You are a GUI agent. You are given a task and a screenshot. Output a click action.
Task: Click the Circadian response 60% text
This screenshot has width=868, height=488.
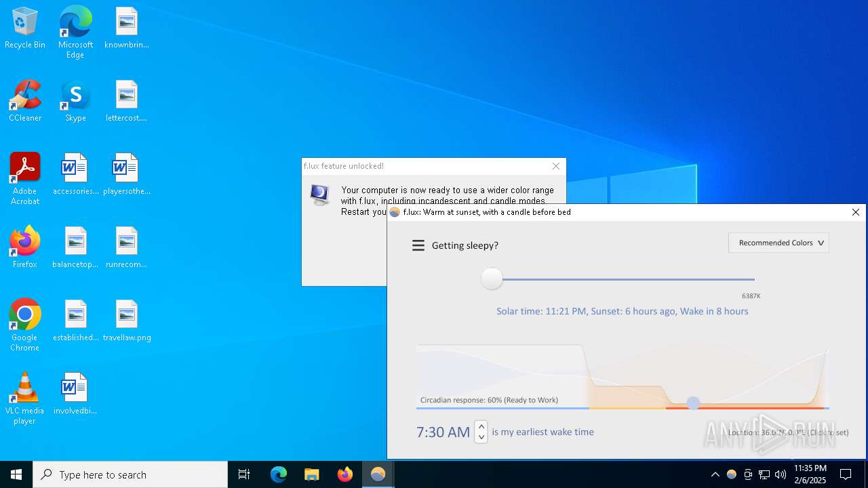point(489,400)
